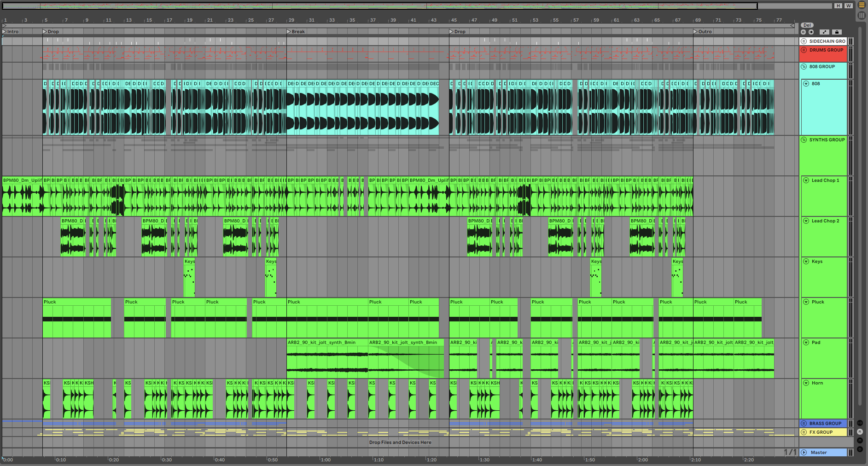Image resolution: width=868 pixels, height=466 pixels.
Task: Click the Master track play icon
Action: pos(804,453)
